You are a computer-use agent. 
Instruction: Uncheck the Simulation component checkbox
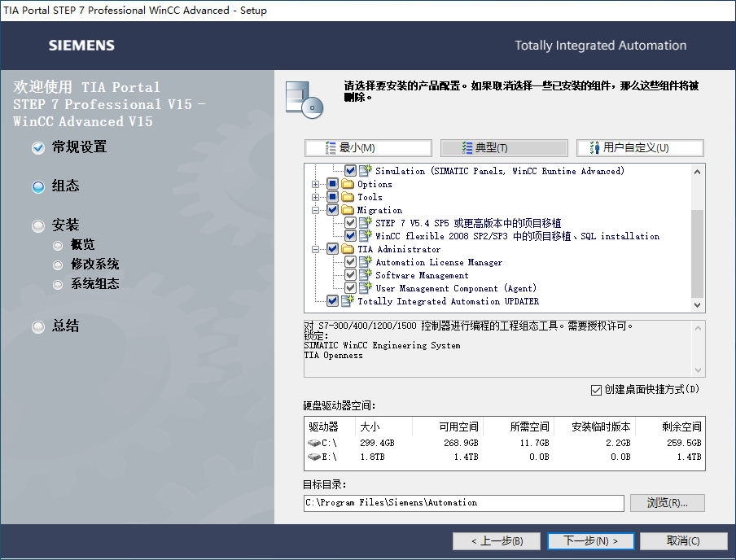pyautogui.click(x=350, y=170)
